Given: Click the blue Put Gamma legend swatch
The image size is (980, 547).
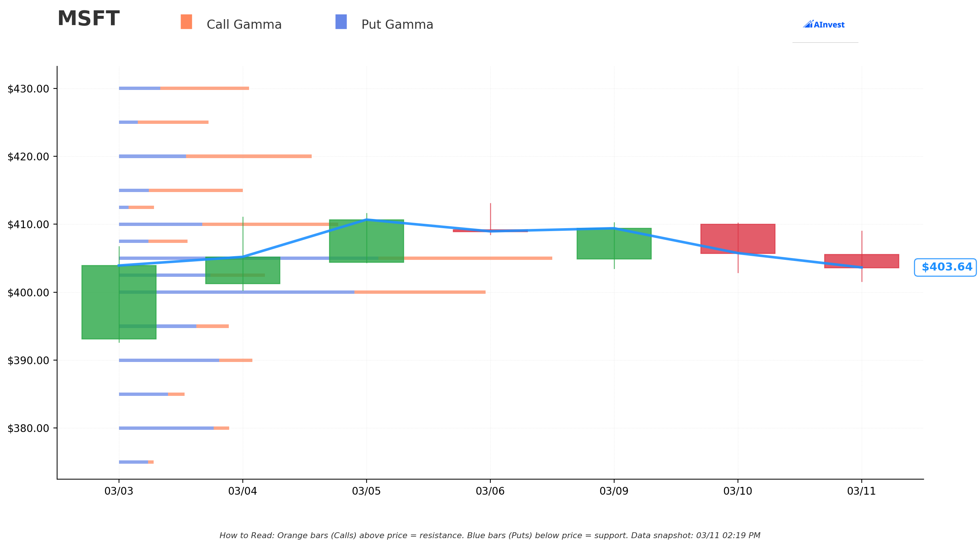Looking at the screenshot, I should [341, 22].
